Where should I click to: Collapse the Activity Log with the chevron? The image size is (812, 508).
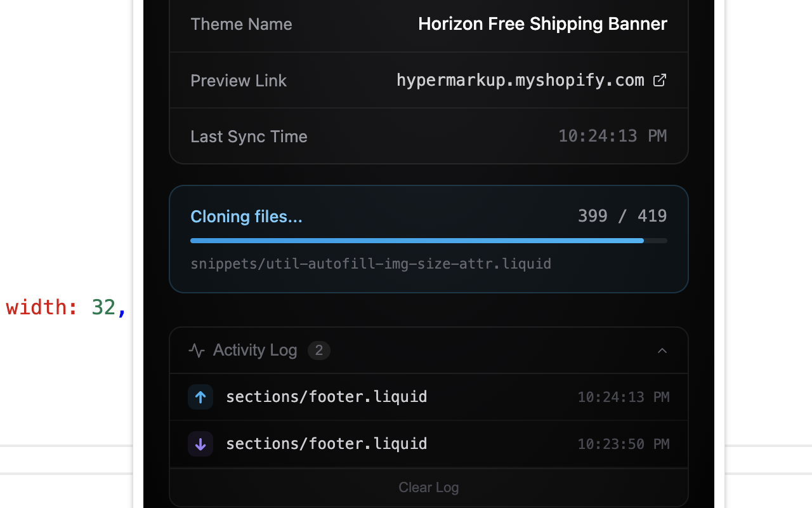(x=662, y=351)
